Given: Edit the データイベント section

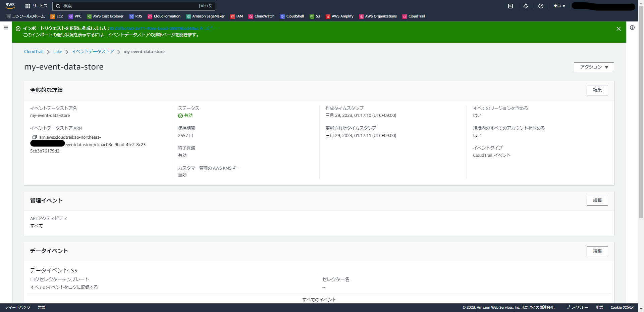Looking at the screenshot, I should (x=597, y=251).
